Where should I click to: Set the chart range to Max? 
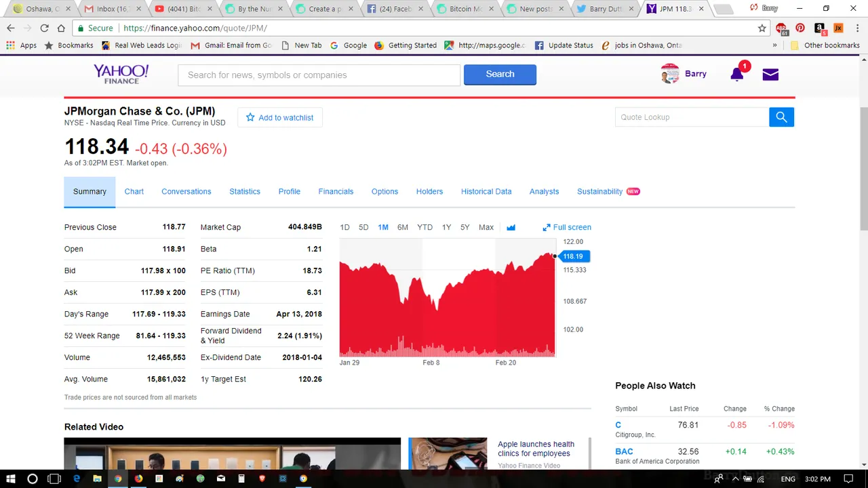click(486, 228)
